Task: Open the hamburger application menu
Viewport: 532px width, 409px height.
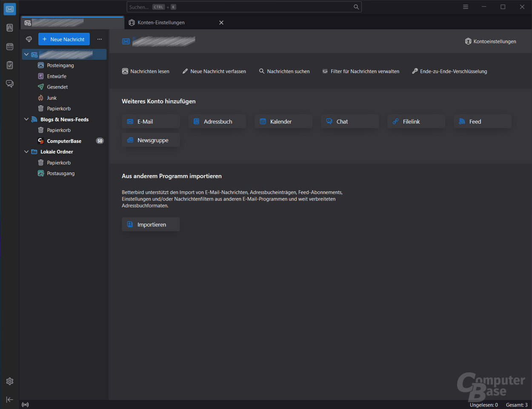Action: tap(465, 7)
